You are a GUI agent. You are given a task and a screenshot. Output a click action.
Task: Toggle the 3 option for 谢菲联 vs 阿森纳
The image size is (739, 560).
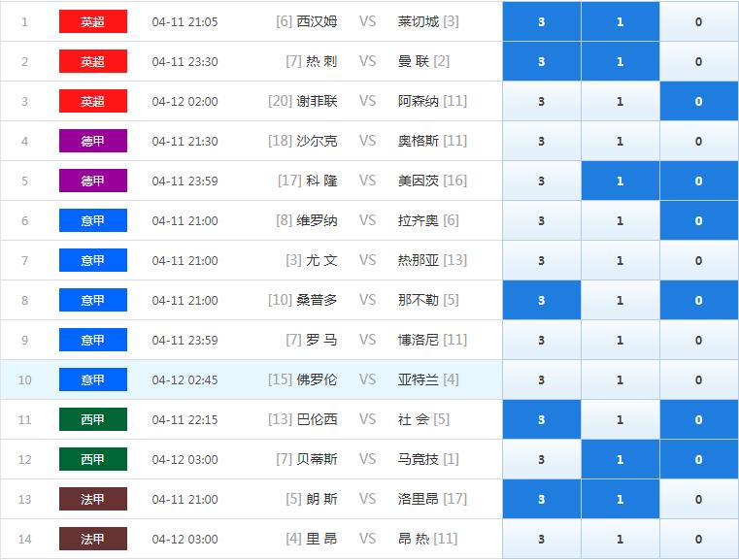[x=542, y=101]
